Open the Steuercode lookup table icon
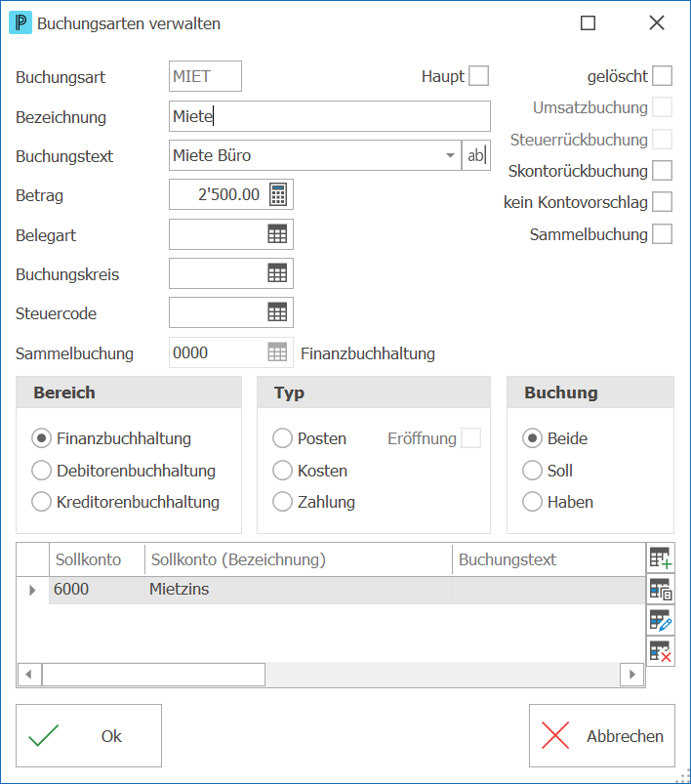Image resolution: width=691 pixels, height=784 pixels. pos(277,312)
